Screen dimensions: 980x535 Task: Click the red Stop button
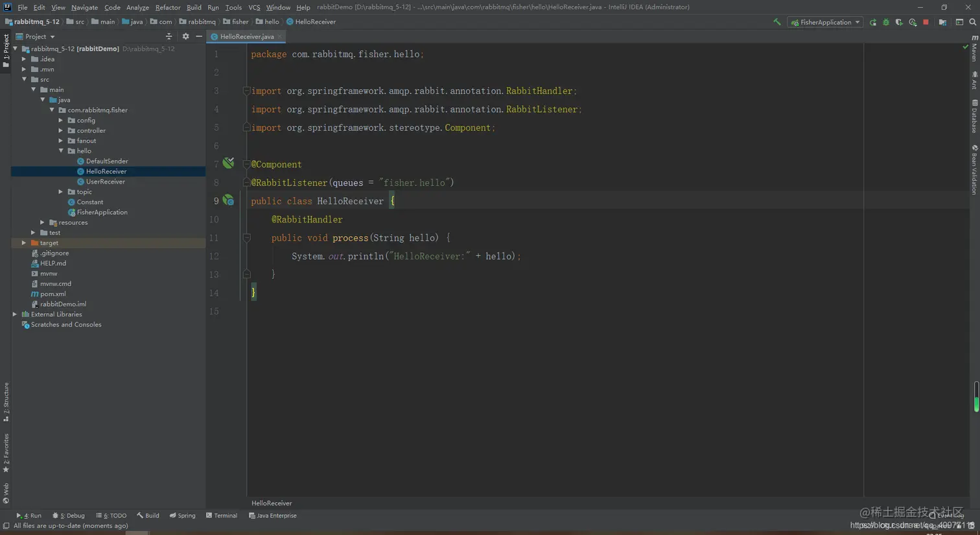926,22
